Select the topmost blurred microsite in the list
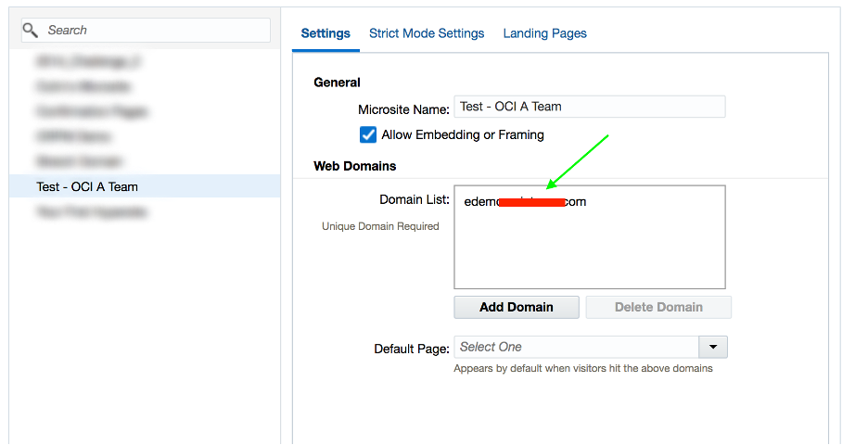This screenshot has height=445, width=868. pyautogui.click(x=89, y=61)
